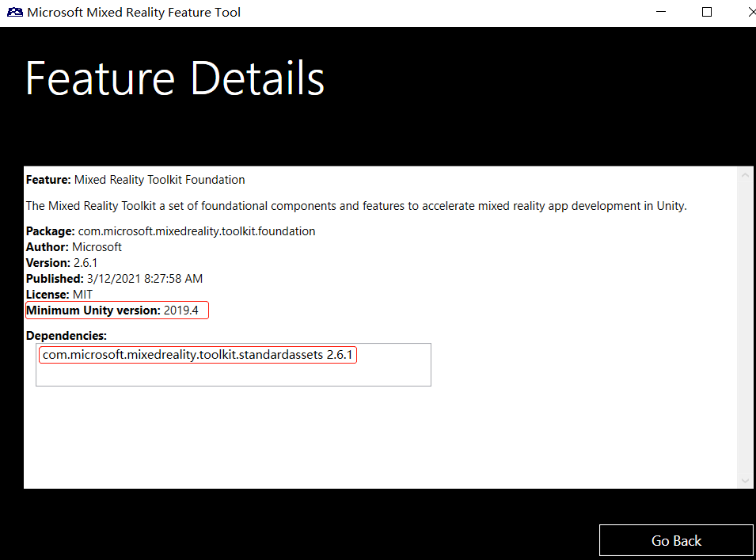Click the Feature name Mixed Reality Toolkit Foundation
Image resolution: width=756 pixels, height=560 pixels.
click(159, 180)
